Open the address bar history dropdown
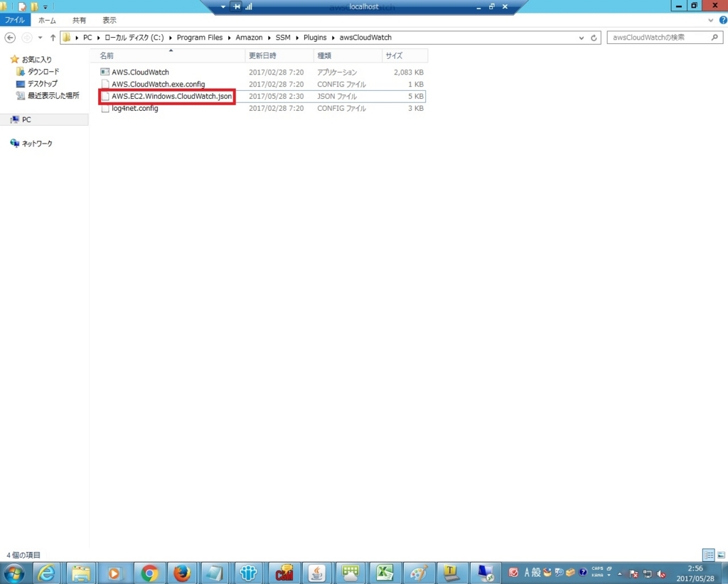Viewport: 728px width, 584px height. [x=582, y=38]
